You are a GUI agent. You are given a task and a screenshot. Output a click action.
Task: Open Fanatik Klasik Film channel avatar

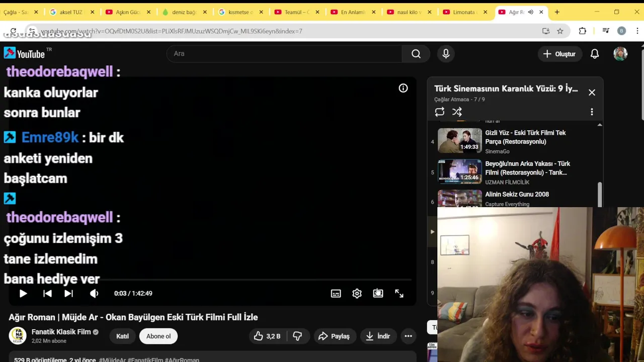click(x=18, y=336)
